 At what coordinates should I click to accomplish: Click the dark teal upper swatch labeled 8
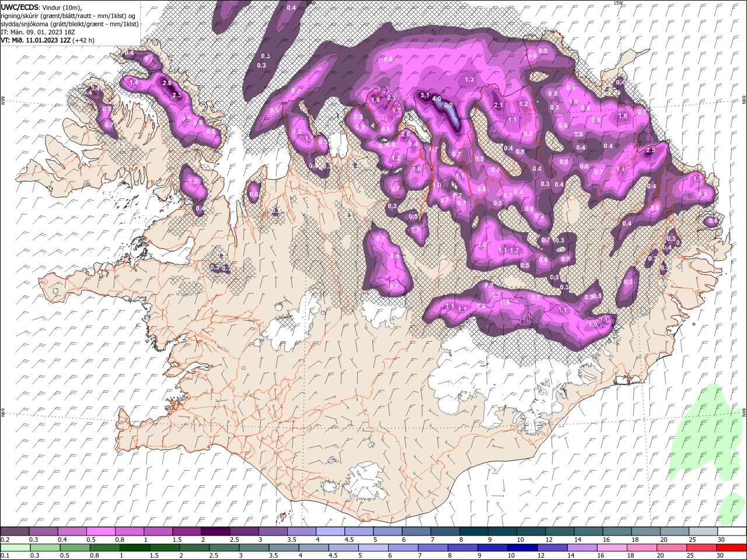(473, 531)
